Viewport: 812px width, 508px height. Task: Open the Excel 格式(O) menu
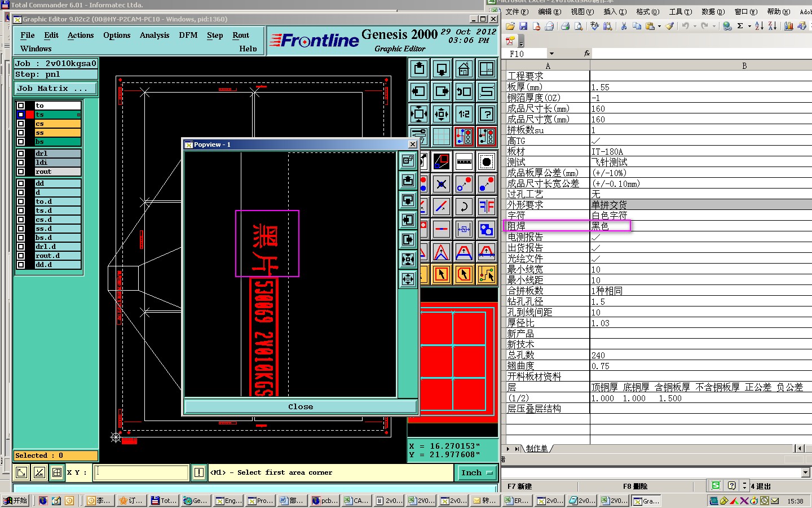tap(647, 11)
